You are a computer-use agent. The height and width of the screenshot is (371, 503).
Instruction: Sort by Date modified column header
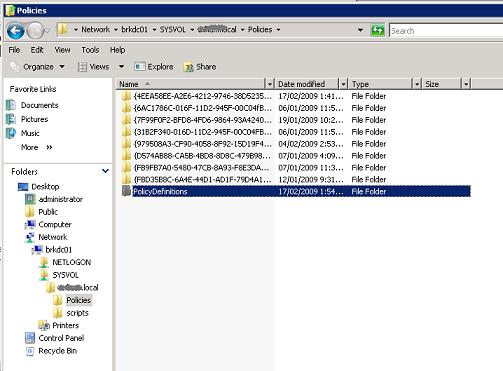tap(307, 84)
